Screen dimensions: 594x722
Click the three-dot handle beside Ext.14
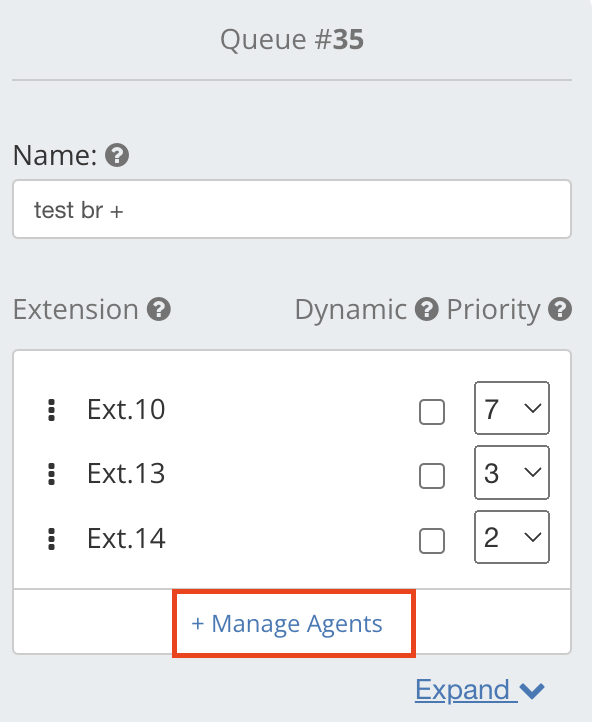click(x=52, y=539)
